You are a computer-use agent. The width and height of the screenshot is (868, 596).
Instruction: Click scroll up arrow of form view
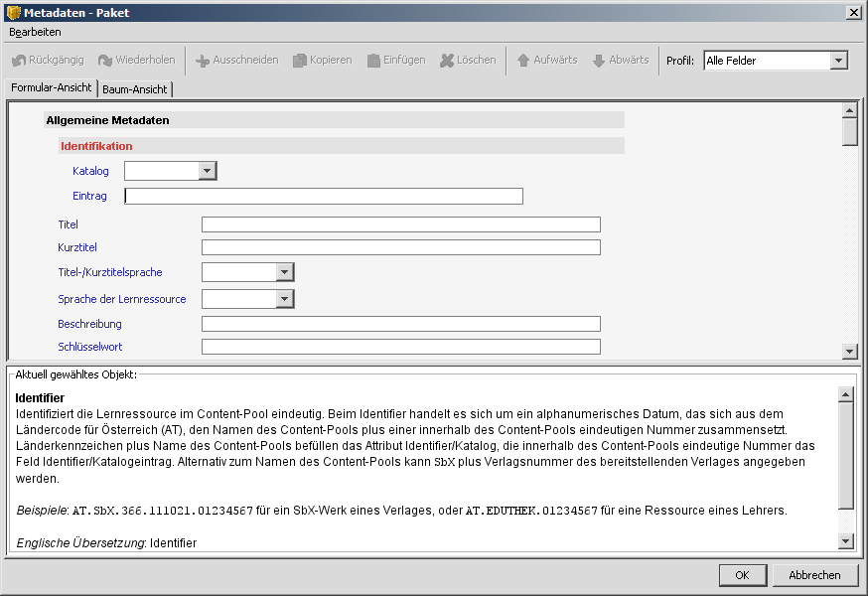tap(850, 110)
